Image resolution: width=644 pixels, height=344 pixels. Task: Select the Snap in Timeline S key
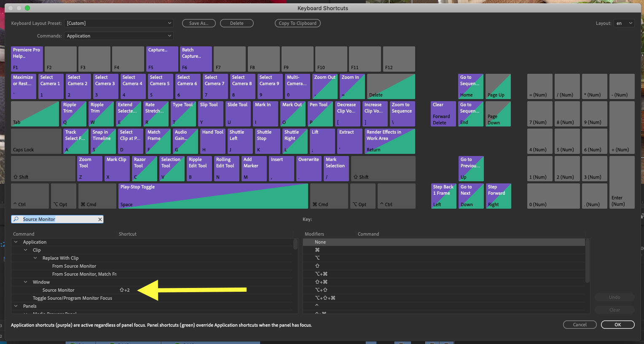[104, 141]
